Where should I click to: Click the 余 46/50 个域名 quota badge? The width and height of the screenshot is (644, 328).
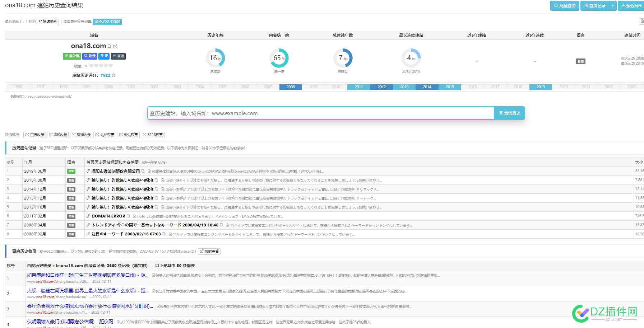click(107, 22)
